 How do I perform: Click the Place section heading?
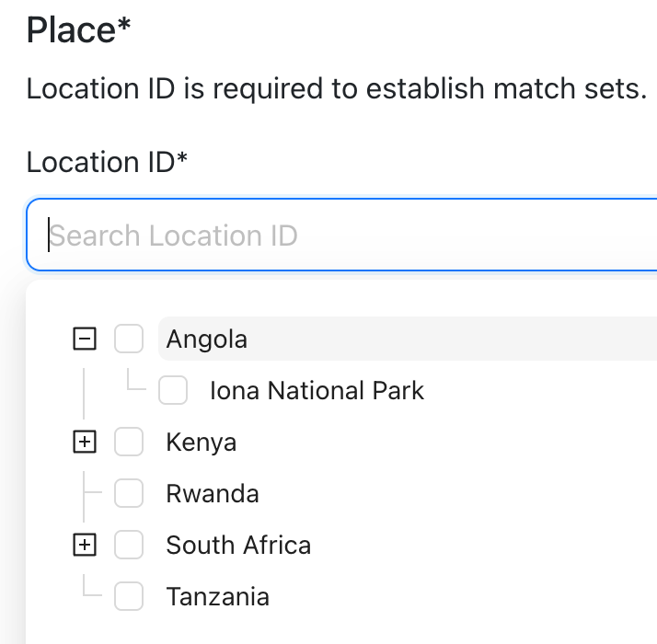(78, 30)
